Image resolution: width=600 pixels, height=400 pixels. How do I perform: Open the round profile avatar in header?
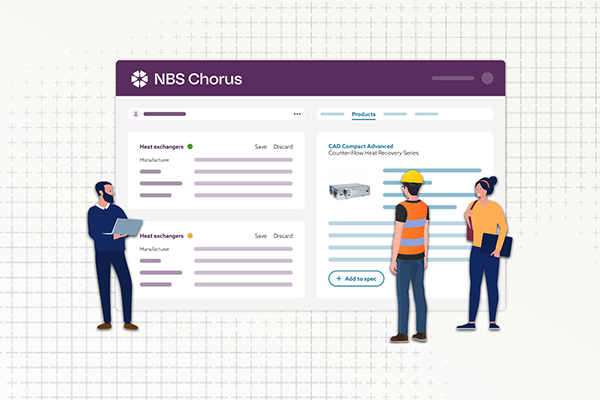coord(487,78)
